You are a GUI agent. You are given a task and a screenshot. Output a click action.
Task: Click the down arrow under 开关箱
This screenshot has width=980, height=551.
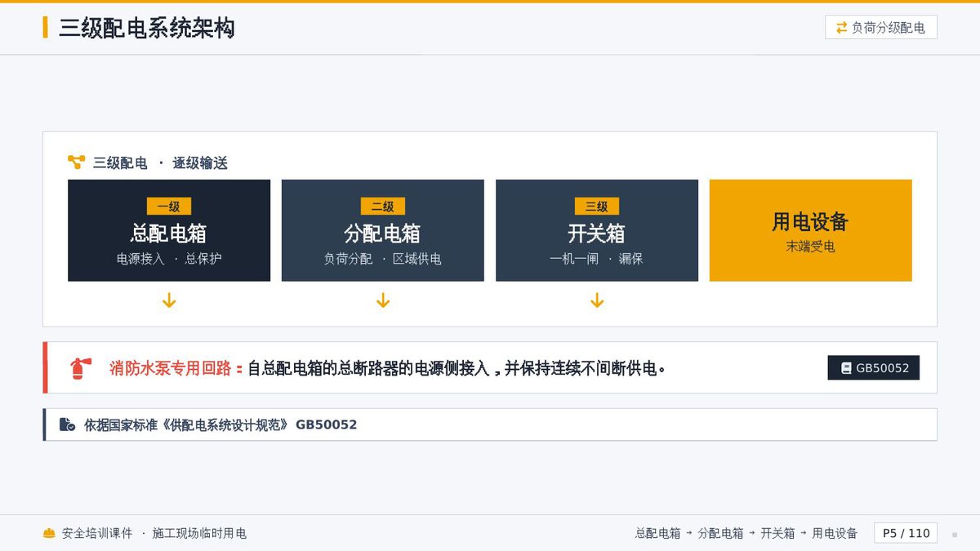point(597,301)
